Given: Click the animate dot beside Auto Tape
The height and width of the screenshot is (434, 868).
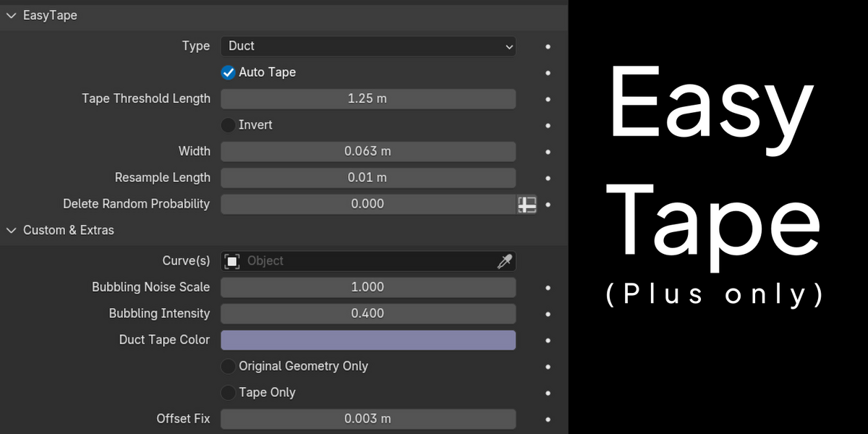Looking at the screenshot, I should [548, 73].
